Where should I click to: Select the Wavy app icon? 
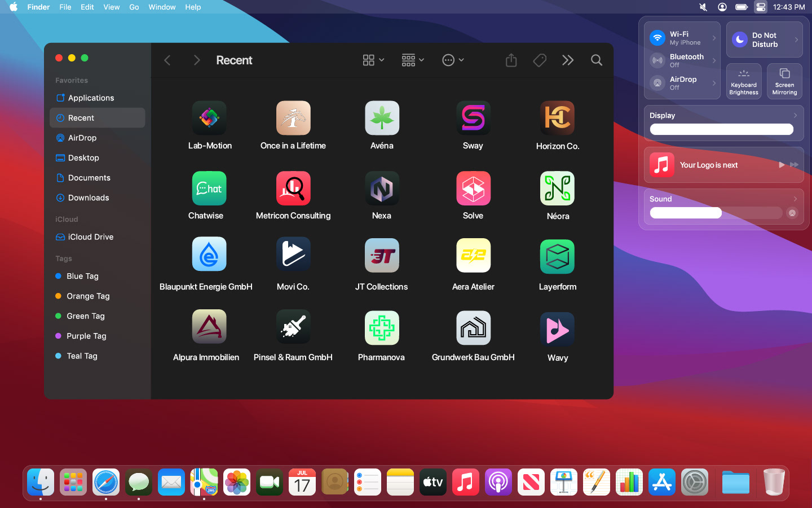coord(558,329)
